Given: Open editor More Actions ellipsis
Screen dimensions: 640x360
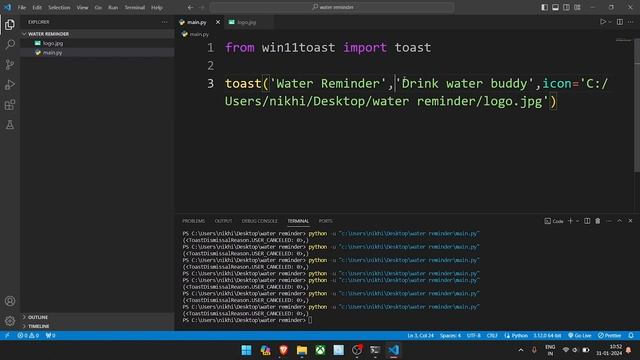Looking at the screenshot, I should click(631, 22).
